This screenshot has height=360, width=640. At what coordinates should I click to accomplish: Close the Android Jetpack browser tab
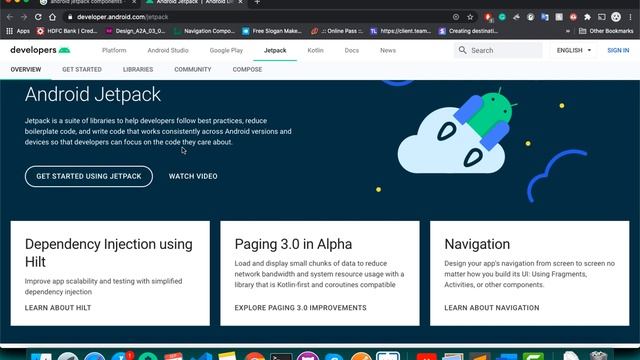240,2
